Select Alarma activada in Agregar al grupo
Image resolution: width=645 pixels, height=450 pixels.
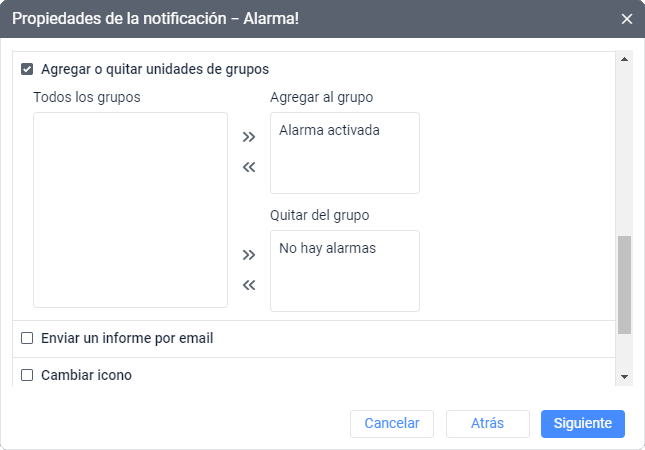click(329, 130)
